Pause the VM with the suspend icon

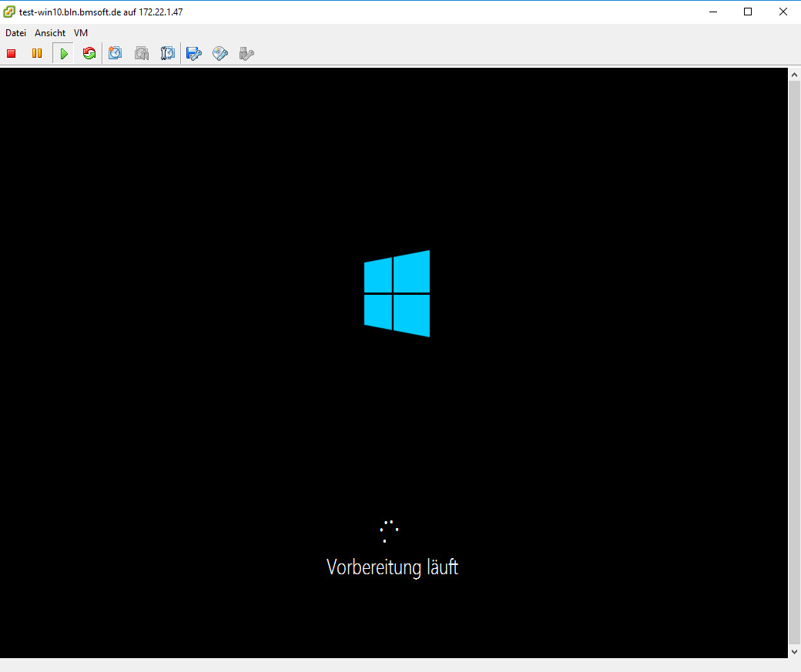(x=37, y=53)
